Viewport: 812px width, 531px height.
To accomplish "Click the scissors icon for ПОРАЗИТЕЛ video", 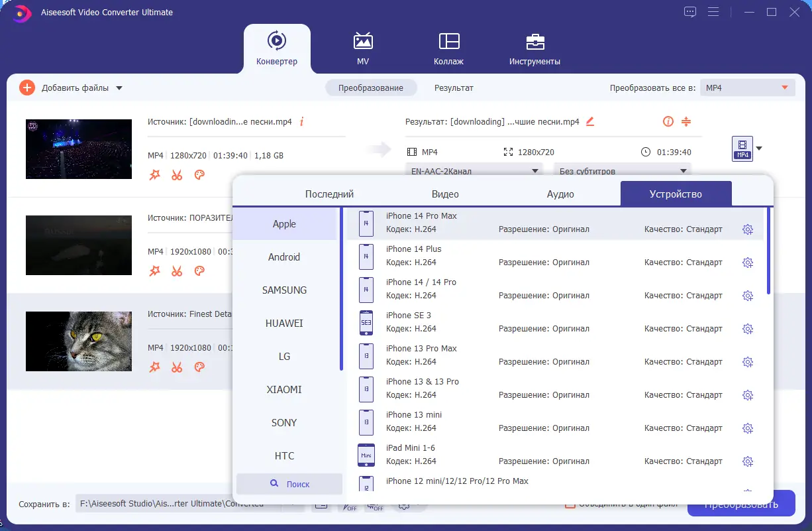I will pyautogui.click(x=177, y=271).
